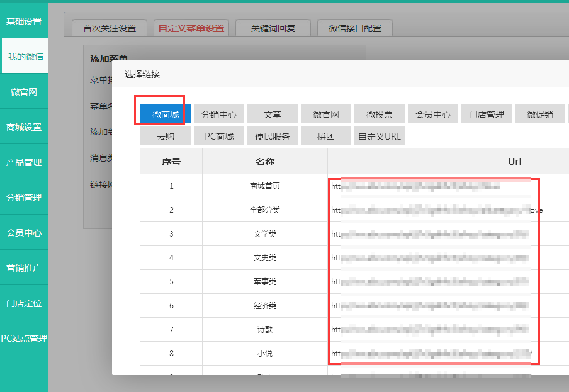Open the 微投票 link category
569x392 pixels.
(x=380, y=115)
